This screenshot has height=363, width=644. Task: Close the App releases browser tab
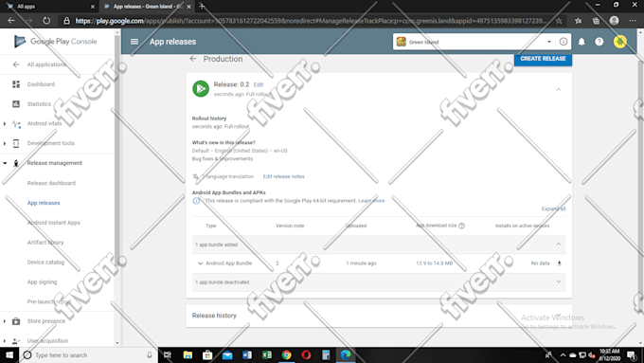tap(188, 7)
